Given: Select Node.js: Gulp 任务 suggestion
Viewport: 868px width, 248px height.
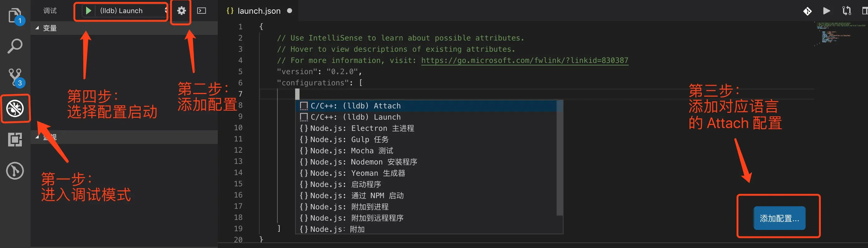Looking at the screenshot, I should (x=426, y=139).
